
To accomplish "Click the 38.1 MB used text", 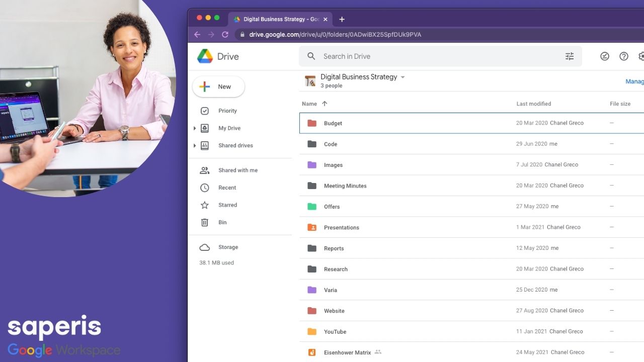I will (x=217, y=263).
